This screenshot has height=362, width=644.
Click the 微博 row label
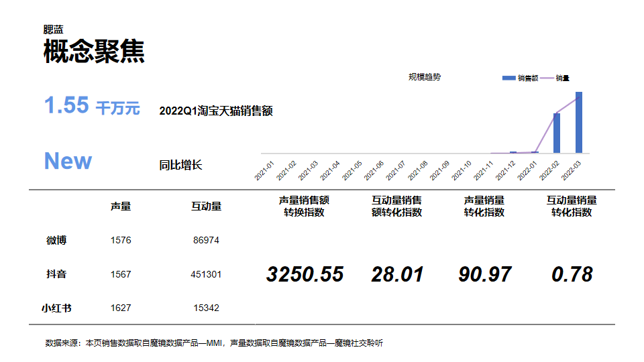pos(56,240)
